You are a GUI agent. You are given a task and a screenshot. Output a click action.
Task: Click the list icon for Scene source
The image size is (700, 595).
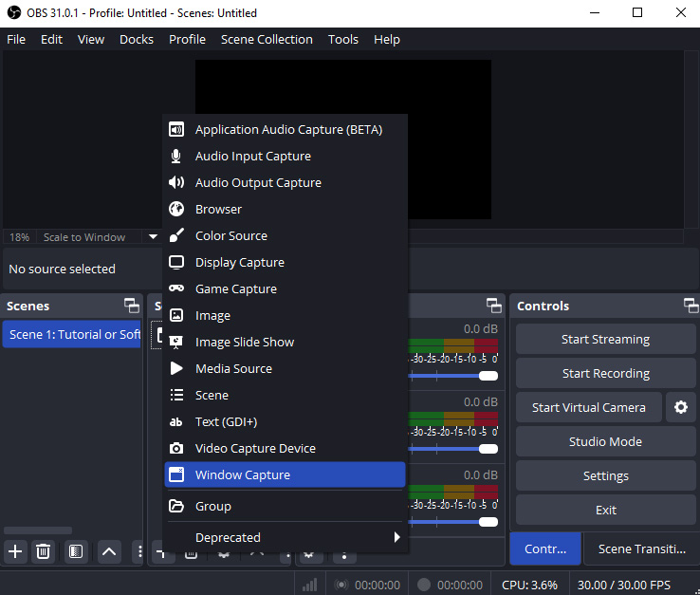(176, 395)
